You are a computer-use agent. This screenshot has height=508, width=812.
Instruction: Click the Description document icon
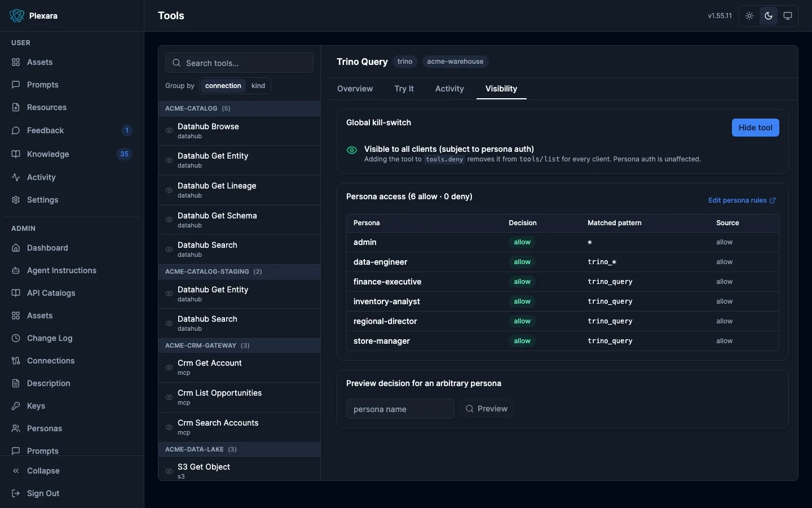[x=16, y=383]
